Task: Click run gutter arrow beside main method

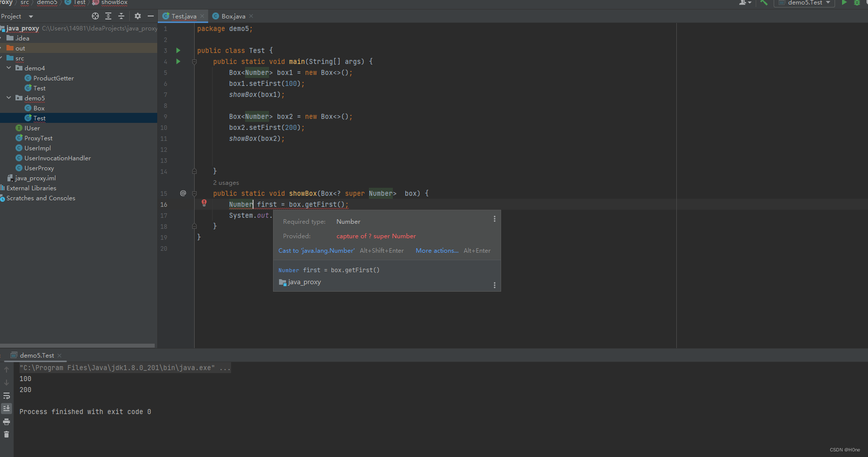Action: click(178, 61)
